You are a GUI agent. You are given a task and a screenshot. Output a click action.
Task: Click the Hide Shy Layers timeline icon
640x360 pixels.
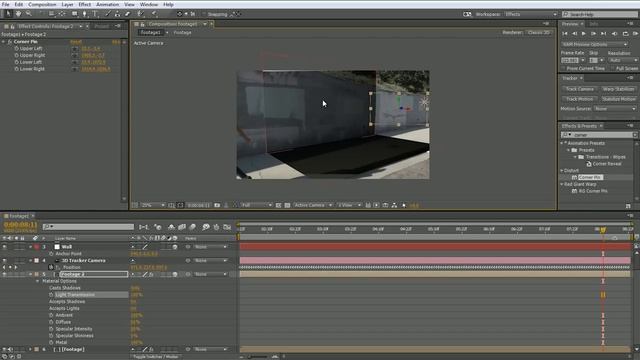(x=171, y=227)
